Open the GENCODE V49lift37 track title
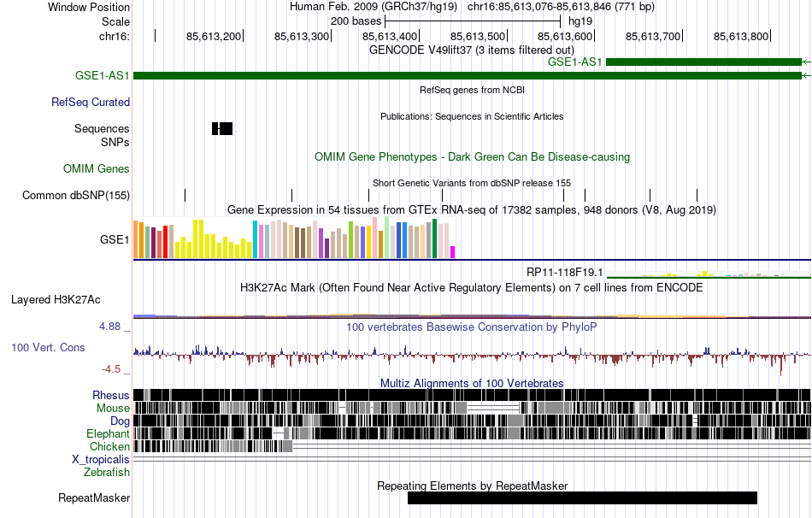This screenshot has height=518, width=812. click(x=471, y=50)
